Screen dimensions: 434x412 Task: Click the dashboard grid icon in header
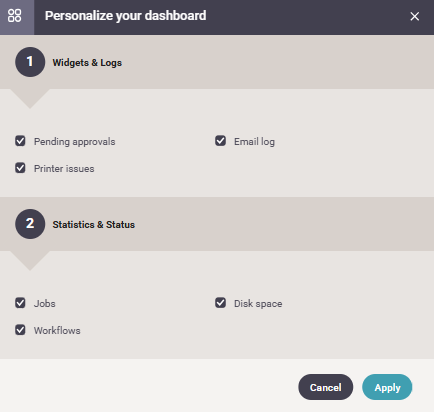pyautogui.click(x=15, y=16)
